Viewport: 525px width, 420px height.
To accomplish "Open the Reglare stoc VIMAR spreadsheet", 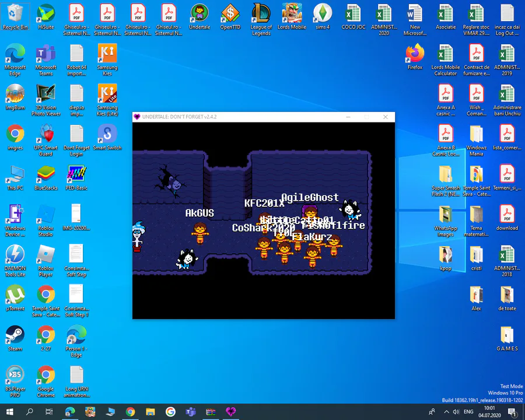I will (476, 19).
